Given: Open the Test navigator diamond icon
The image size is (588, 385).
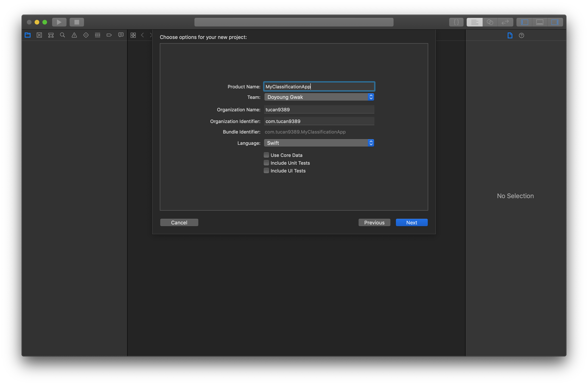Looking at the screenshot, I should pos(86,35).
